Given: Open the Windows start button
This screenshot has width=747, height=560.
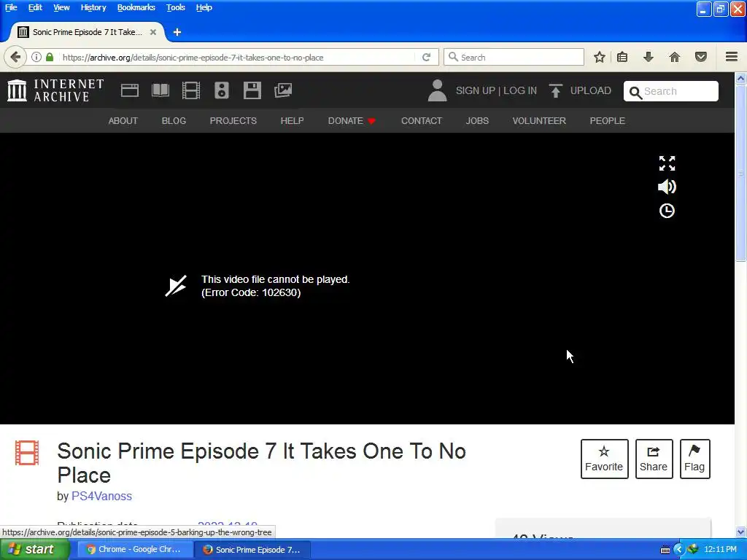Looking at the screenshot, I should (x=35, y=550).
